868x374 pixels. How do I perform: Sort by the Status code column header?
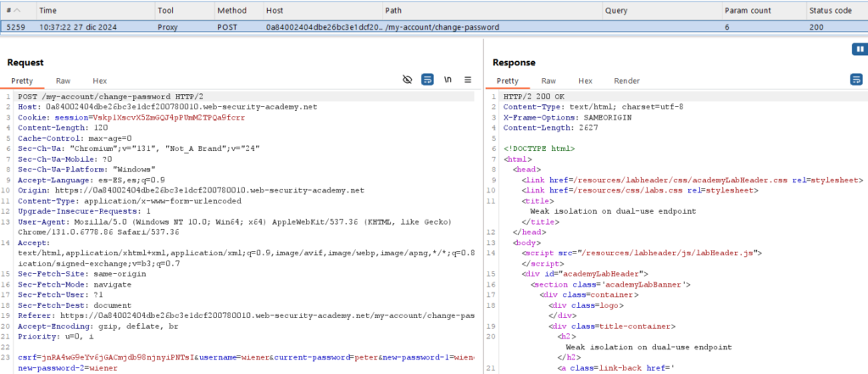837,10
